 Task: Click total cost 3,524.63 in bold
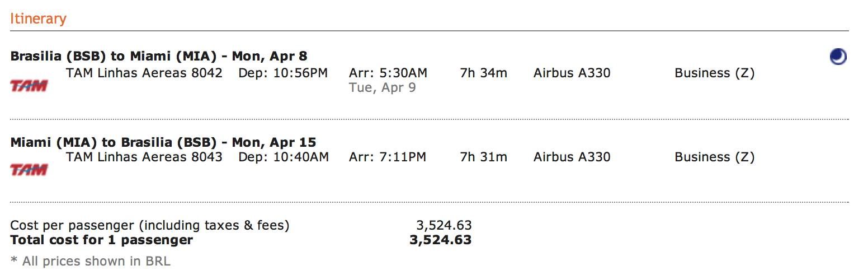[441, 240]
